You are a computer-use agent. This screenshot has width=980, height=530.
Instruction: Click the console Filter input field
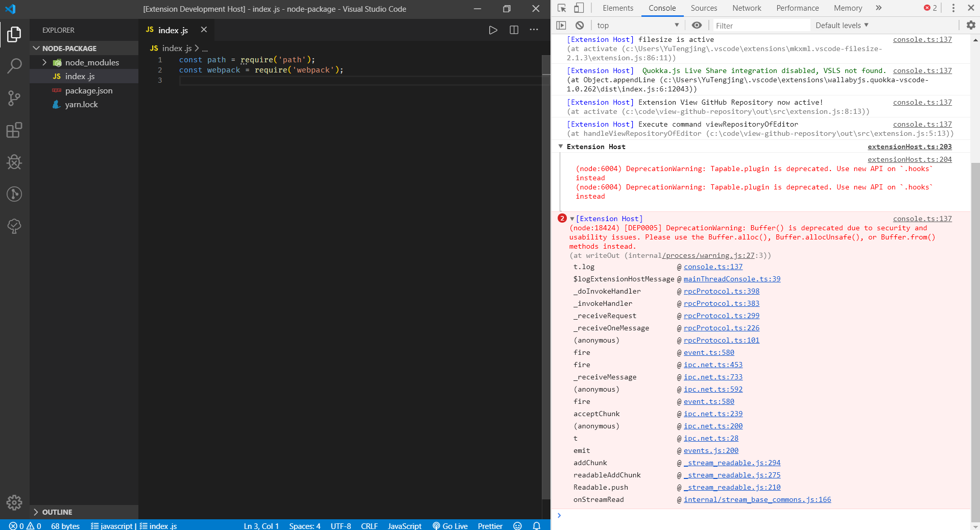(761, 25)
